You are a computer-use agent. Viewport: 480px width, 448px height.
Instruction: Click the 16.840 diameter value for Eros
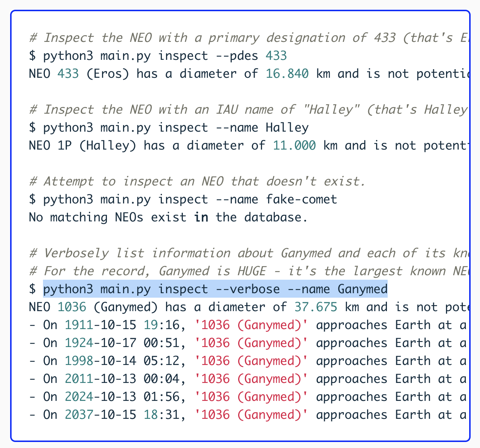(287, 74)
